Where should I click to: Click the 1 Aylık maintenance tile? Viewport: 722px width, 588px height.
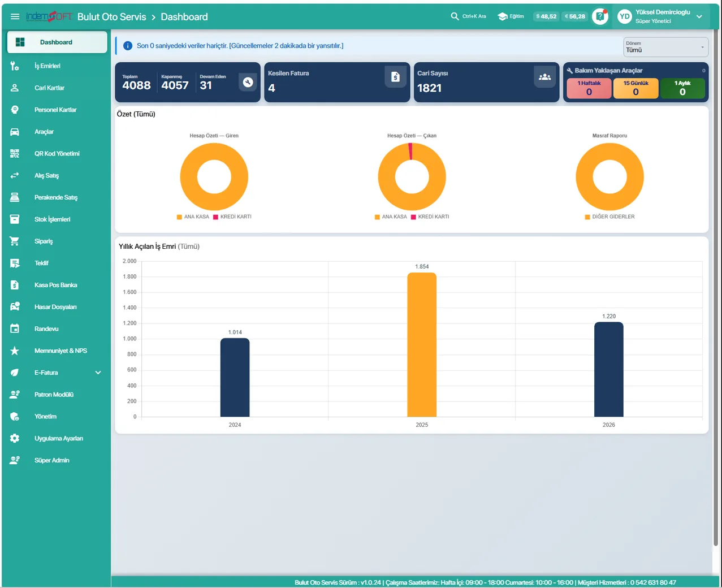coord(682,88)
